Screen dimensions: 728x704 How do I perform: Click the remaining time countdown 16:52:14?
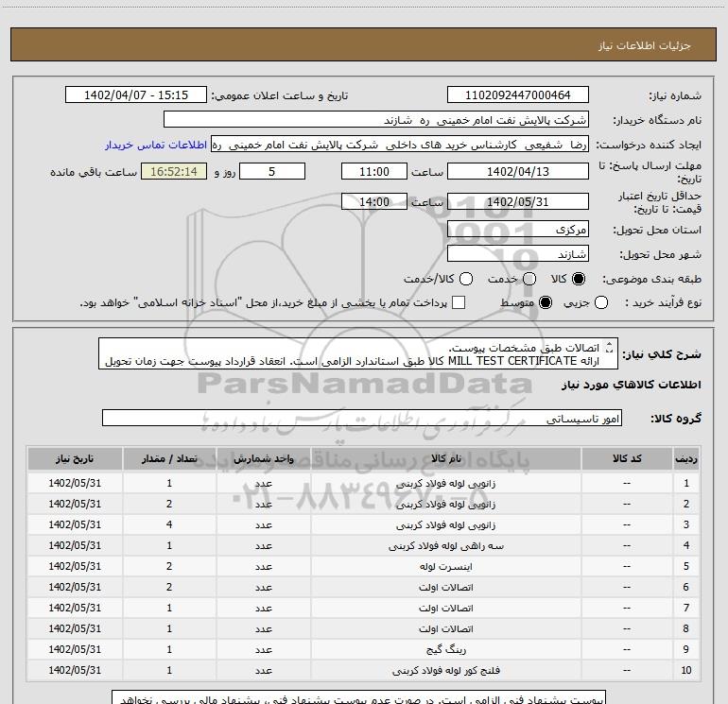pos(174,171)
